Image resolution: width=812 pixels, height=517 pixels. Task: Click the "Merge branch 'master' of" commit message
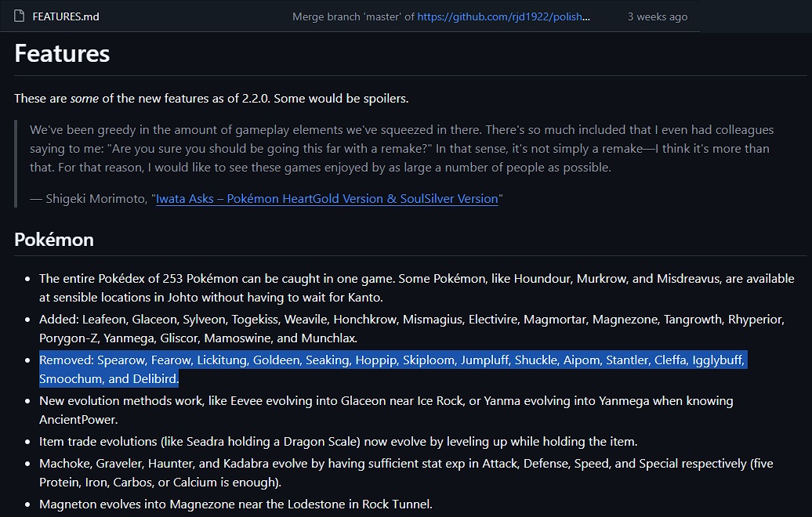pos(353,16)
